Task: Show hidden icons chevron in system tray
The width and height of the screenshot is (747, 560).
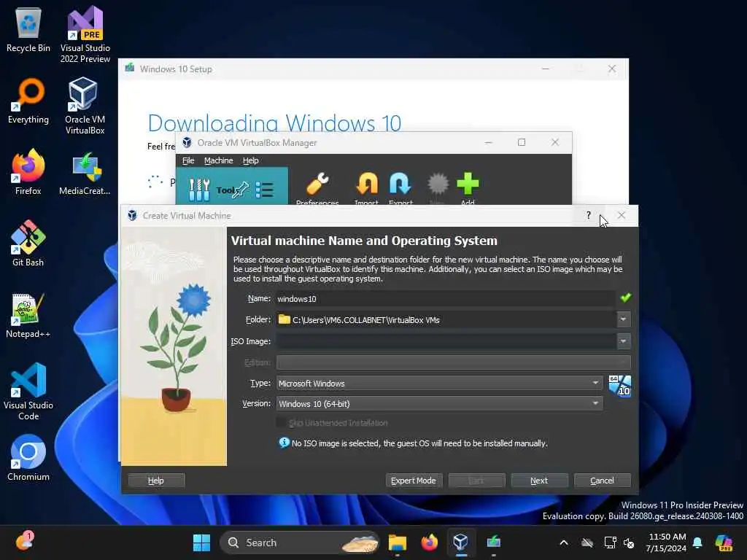Action: [564, 542]
